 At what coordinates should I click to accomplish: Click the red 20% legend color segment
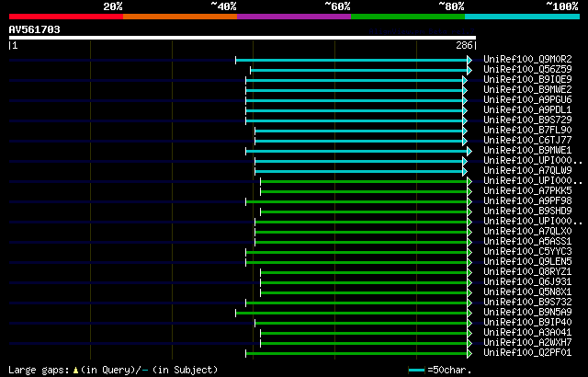[x=66, y=17]
